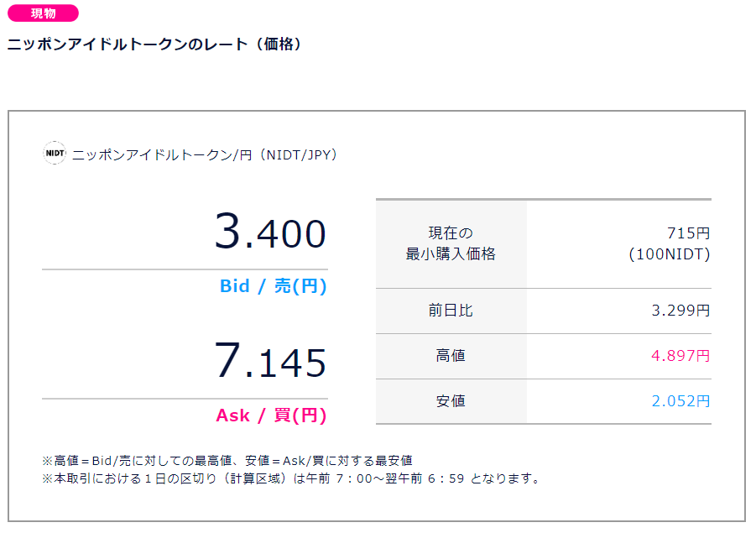This screenshot has width=756, height=533.
Task: Click the 売(円) text beside Bid
Action: click(x=300, y=286)
